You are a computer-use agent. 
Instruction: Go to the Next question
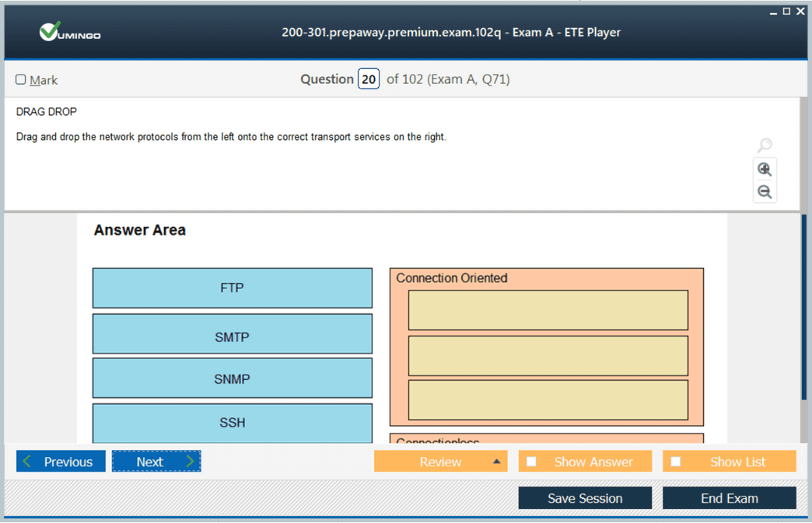(x=156, y=462)
